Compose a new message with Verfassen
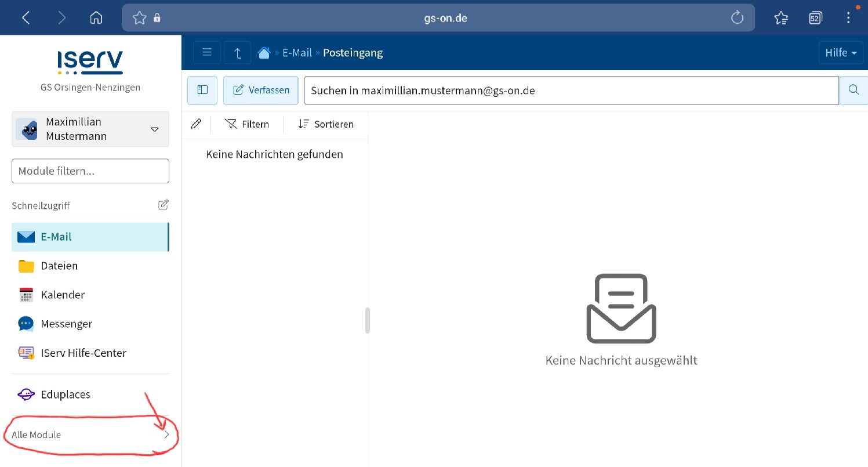The image size is (868, 467). click(x=261, y=90)
